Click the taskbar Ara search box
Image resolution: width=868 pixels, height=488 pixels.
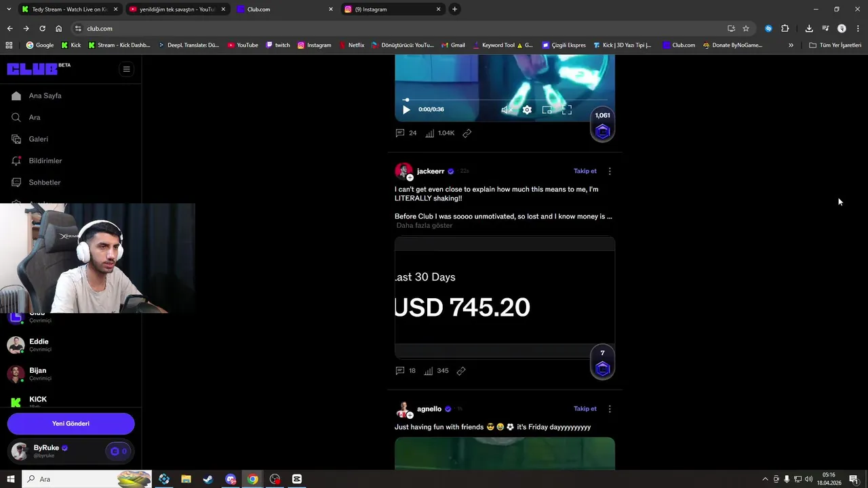pos(87,479)
